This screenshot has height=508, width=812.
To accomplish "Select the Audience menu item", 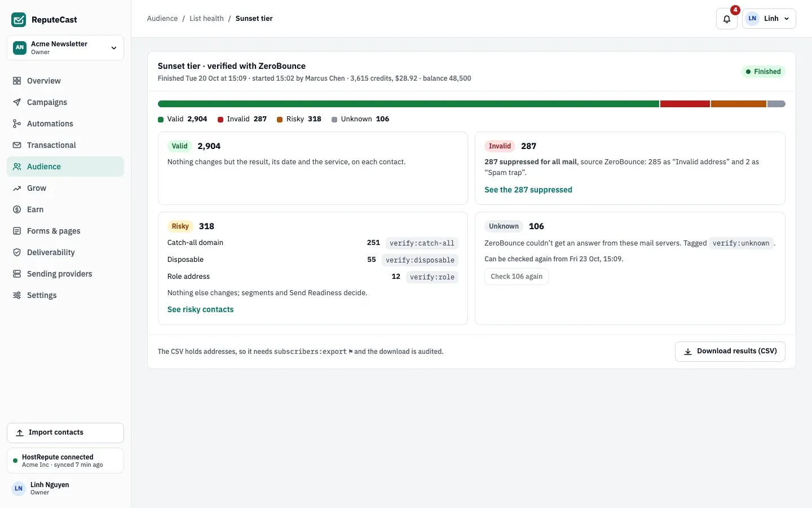I will tap(65, 167).
